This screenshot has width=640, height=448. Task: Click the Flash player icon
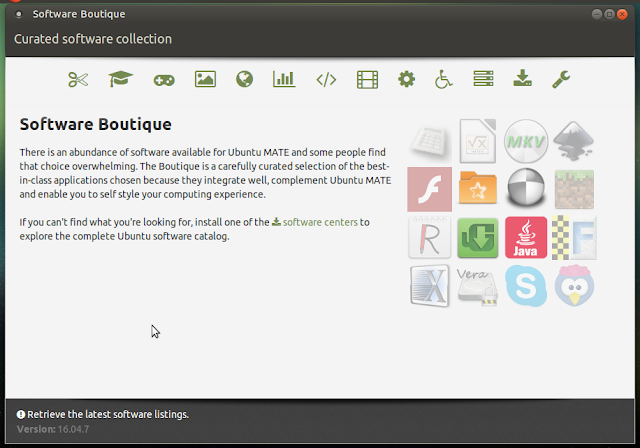coord(429,189)
